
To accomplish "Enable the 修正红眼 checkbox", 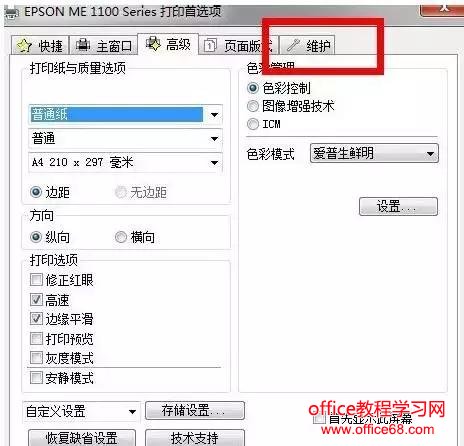I will (36, 280).
